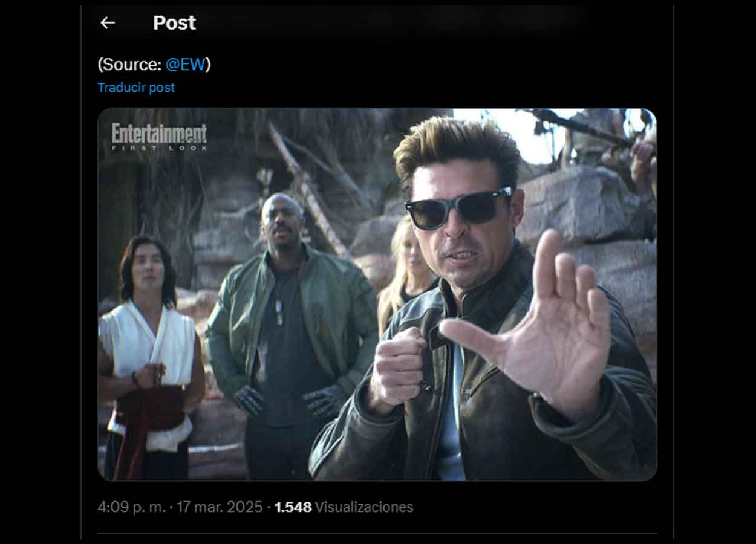Click the 17 mar. 2025 date
Screen dimensions: 756x544
220,507
